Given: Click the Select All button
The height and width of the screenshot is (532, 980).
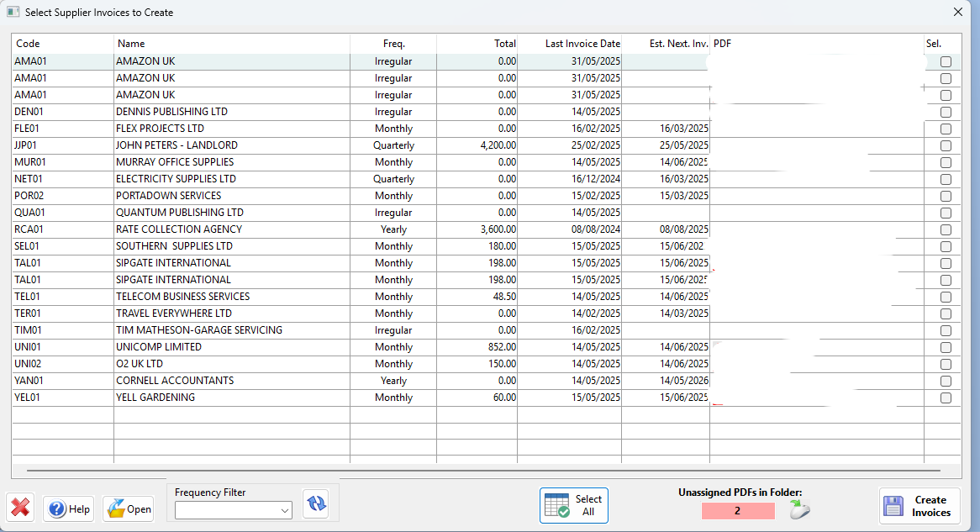Looking at the screenshot, I should pyautogui.click(x=573, y=505).
